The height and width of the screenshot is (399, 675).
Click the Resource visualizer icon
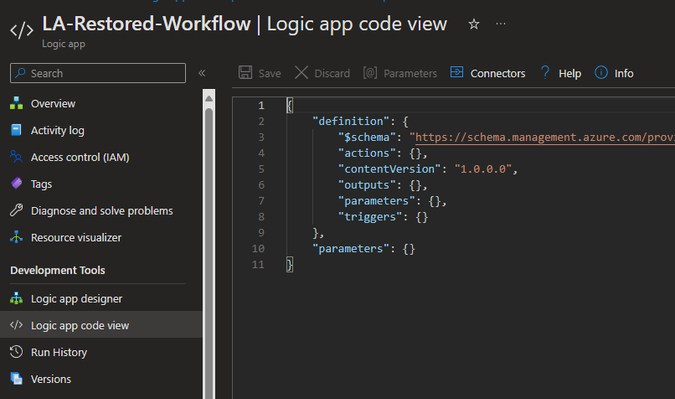click(16, 237)
